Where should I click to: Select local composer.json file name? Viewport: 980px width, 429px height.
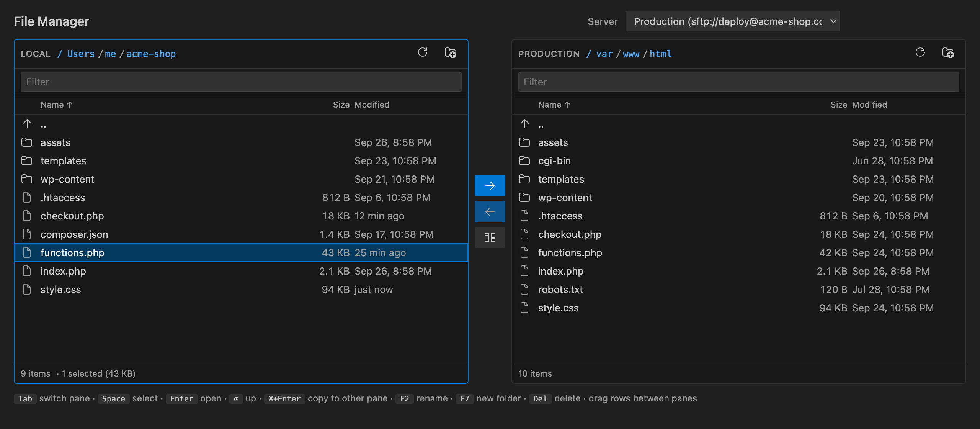pyautogui.click(x=74, y=234)
